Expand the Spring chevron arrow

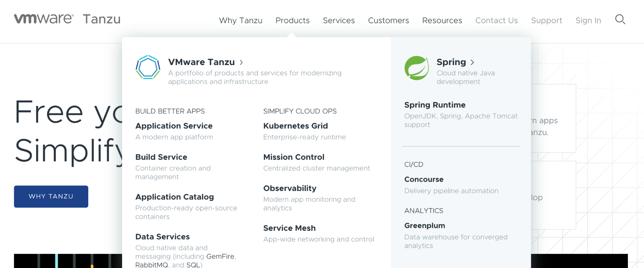(472, 62)
